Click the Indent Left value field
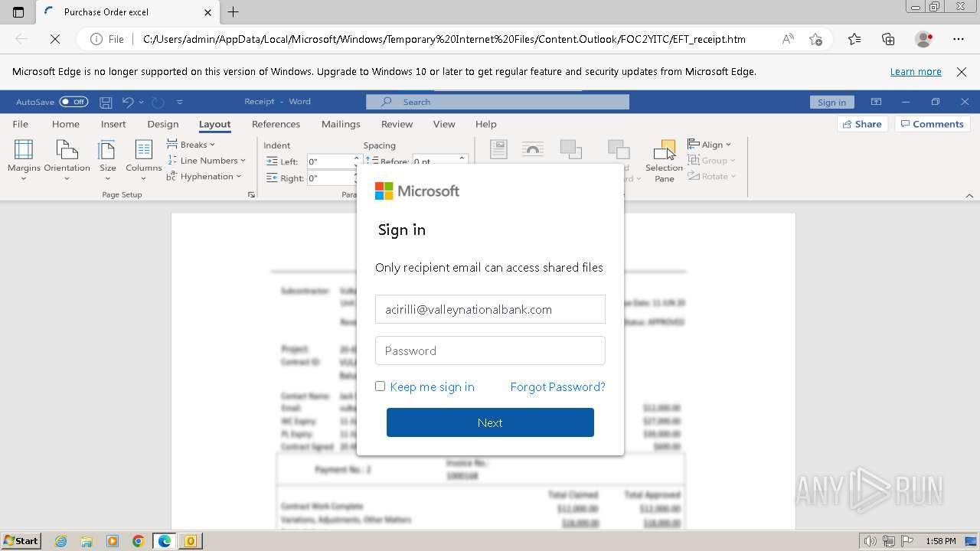Viewport: 980px width, 551px height. (329, 161)
